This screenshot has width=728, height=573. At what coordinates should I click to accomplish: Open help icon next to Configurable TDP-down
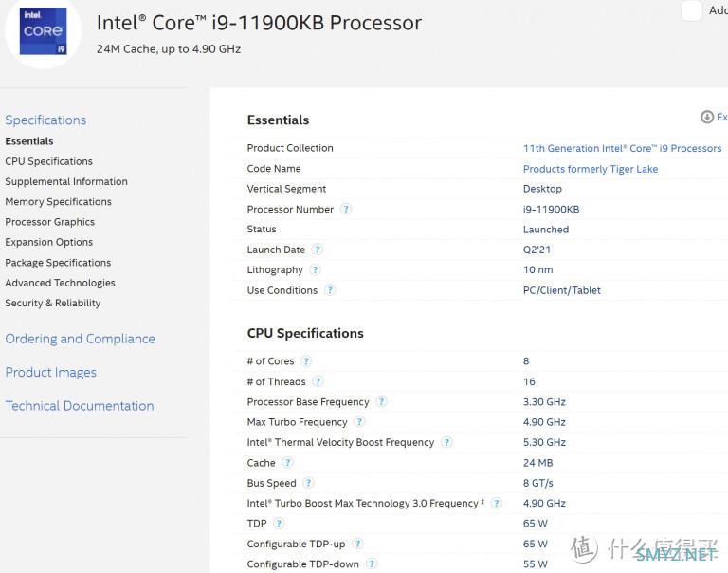(x=372, y=564)
